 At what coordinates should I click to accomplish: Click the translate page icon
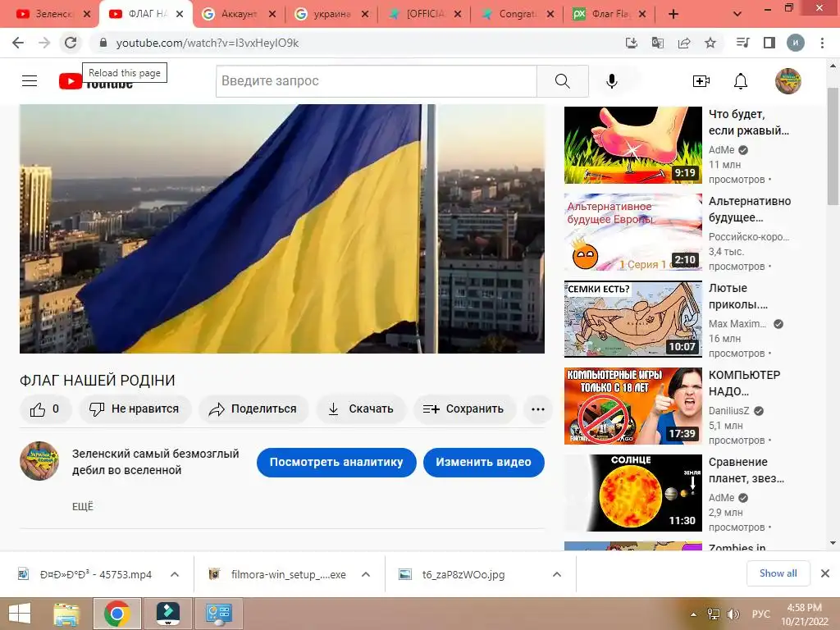658,43
